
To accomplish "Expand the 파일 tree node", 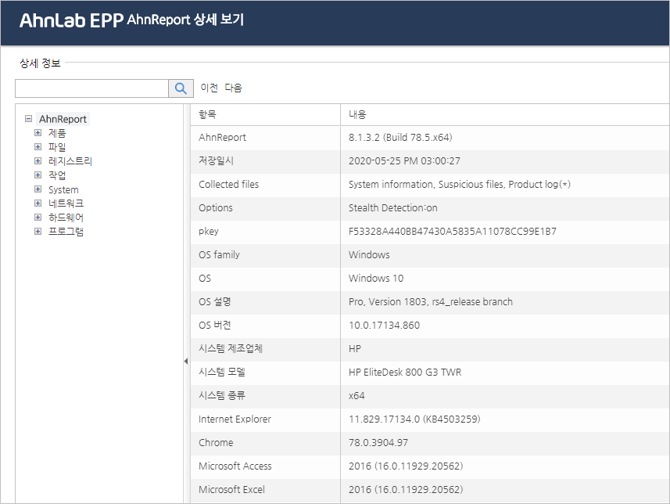I will [x=38, y=146].
